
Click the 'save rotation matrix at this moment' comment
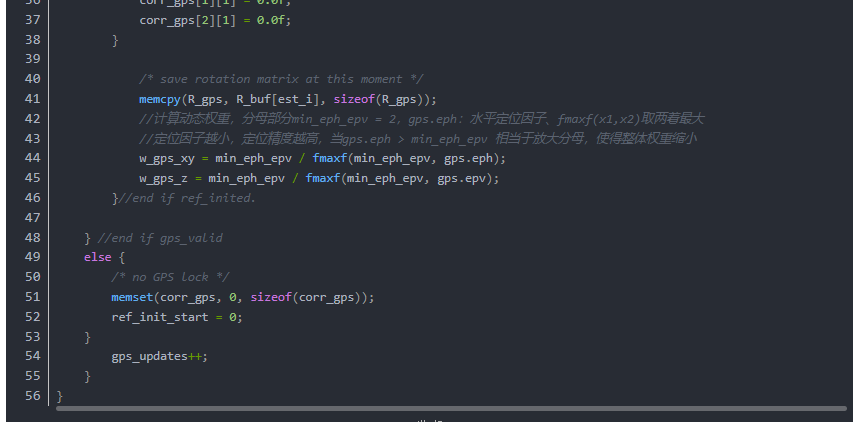[281, 79]
